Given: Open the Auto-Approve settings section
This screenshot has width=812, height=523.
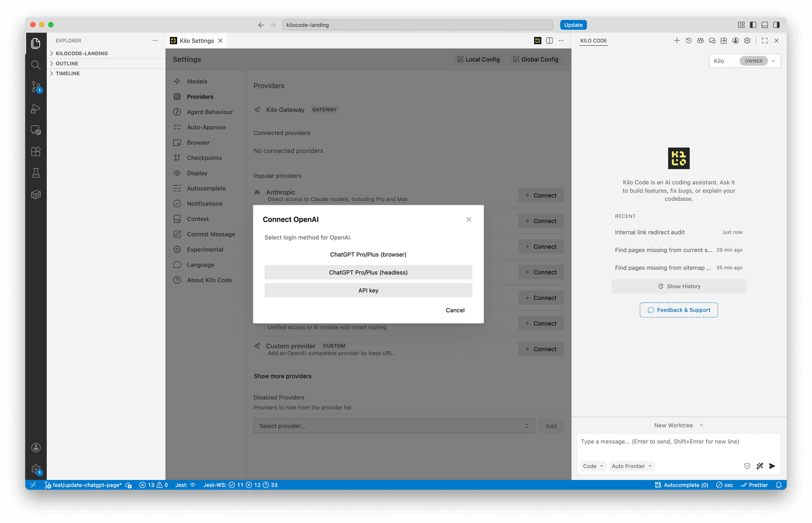Looking at the screenshot, I should tap(206, 127).
